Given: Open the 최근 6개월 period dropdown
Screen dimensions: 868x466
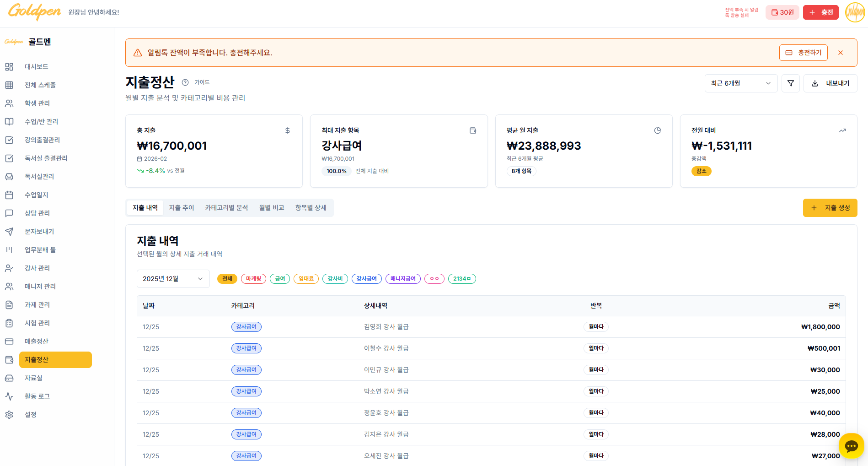Looking at the screenshot, I should coord(740,83).
